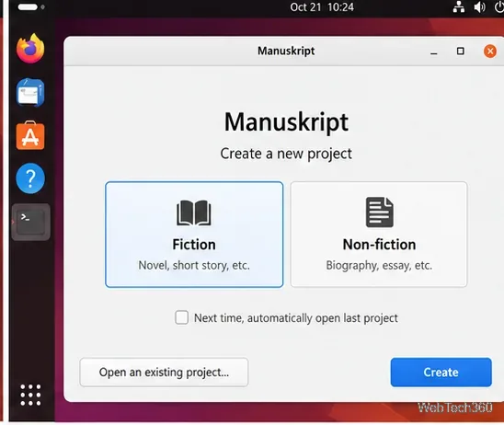Click the open book Fiction icon
This screenshot has height=425, width=504.
coord(194,212)
